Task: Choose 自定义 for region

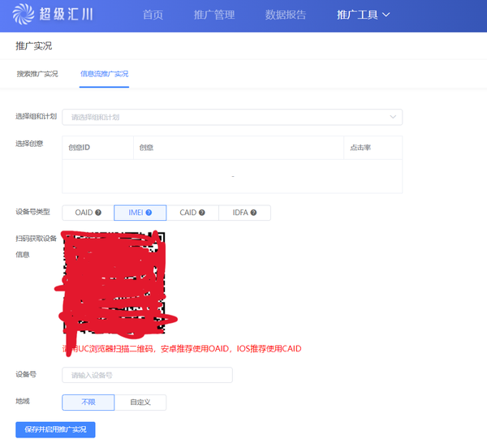Action: click(140, 403)
